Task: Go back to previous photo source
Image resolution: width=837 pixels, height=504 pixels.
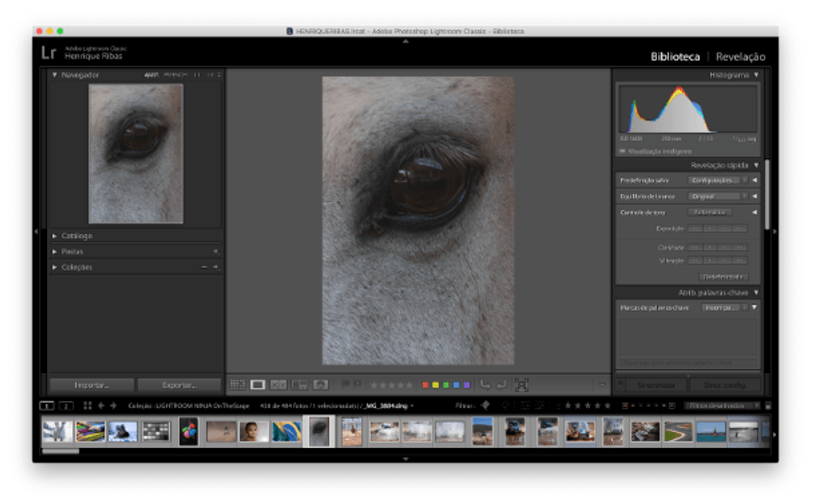Action: (101, 405)
